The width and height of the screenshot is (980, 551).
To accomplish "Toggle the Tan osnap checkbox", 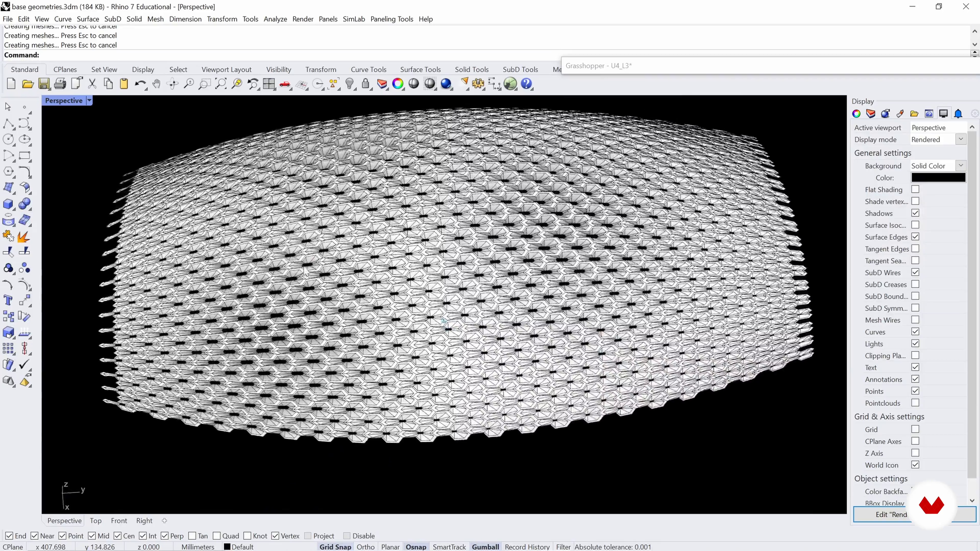I will click(x=192, y=536).
